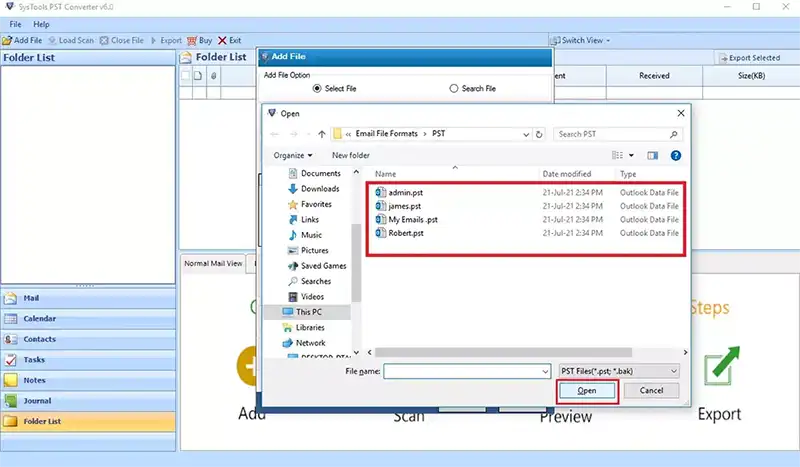The height and width of the screenshot is (467, 800).
Task: Click the navigation pane vertical scrollbar
Action: (x=356, y=263)
